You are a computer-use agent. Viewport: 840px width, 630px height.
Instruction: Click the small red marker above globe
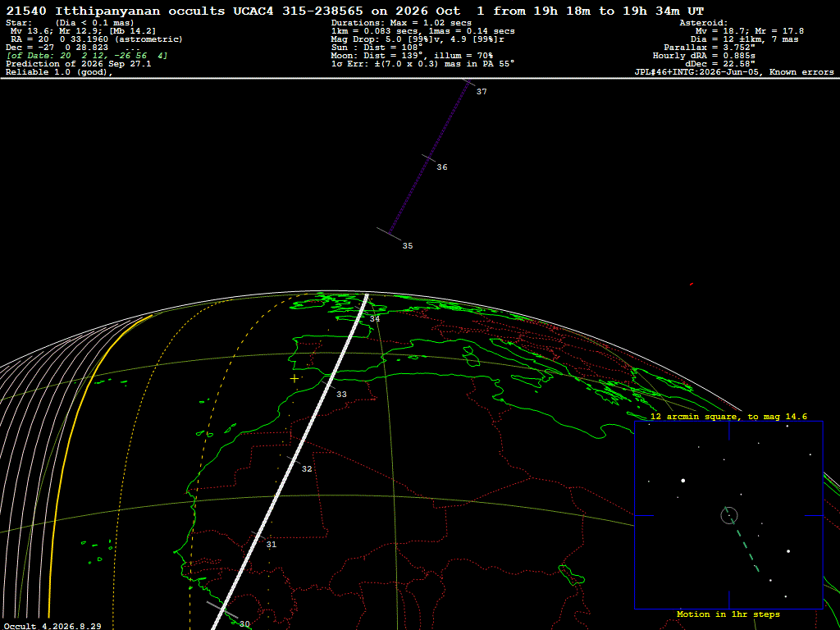692,284
